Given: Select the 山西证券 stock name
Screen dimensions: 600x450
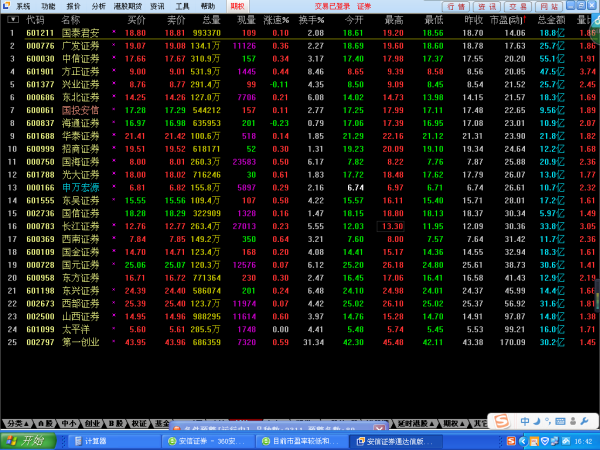Looking at the screenshot, I should 80,316.
